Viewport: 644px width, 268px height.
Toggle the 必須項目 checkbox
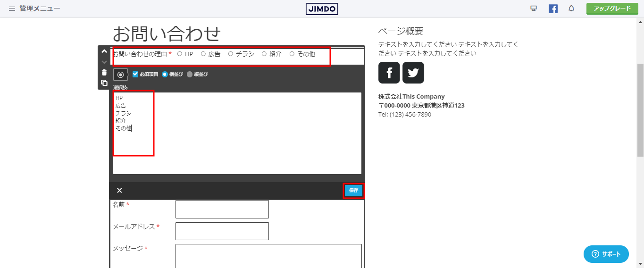pos(135,74)
